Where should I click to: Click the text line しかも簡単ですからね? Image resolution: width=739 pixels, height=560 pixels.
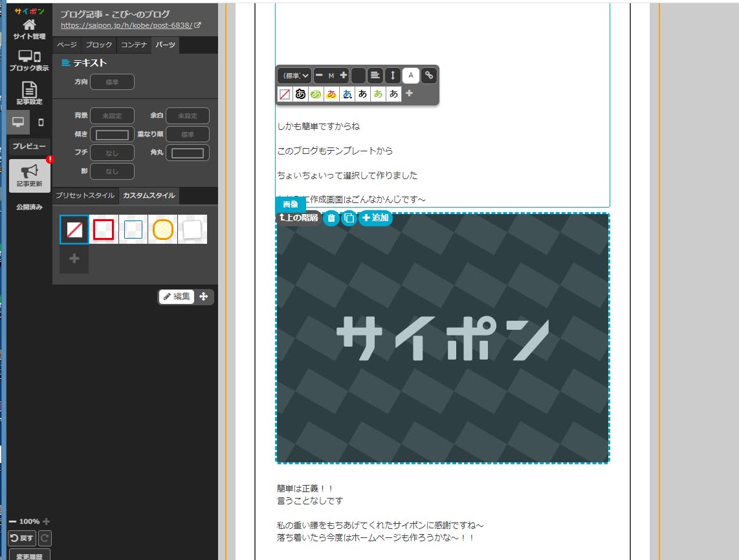318,126
